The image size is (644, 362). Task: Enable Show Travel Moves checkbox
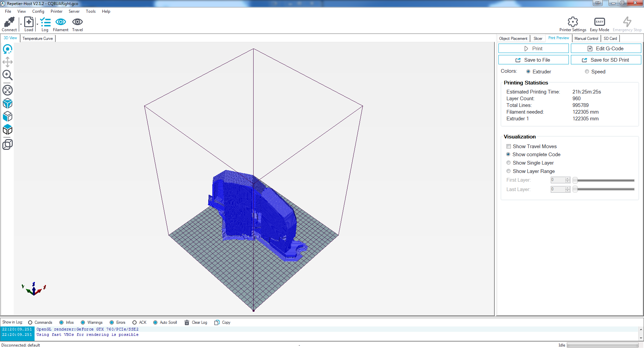509,146
